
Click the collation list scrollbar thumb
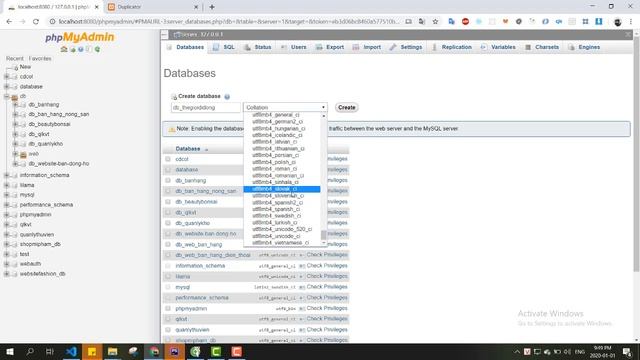(x=324, y=235)
